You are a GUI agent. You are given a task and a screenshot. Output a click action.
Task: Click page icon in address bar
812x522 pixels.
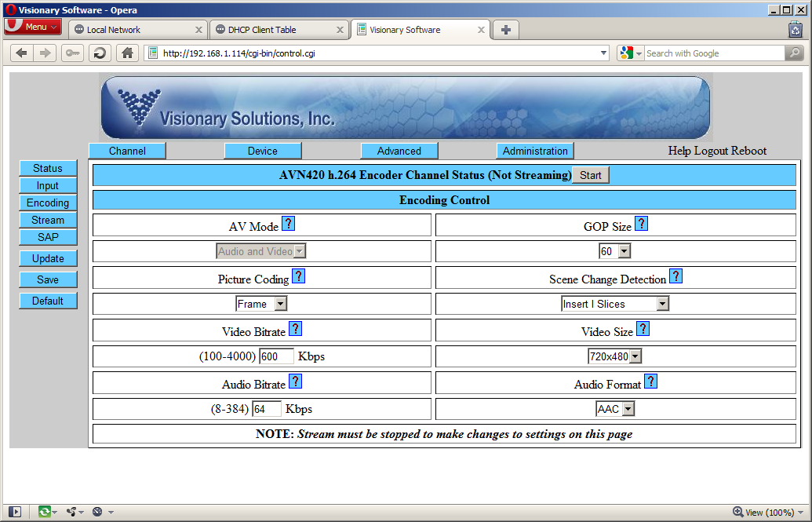coord(153,53)
